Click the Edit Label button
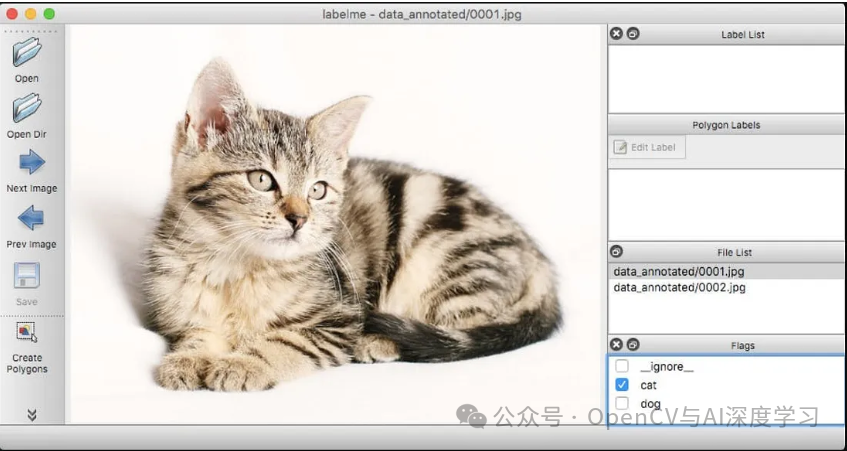This screenshot has height=451, width=847. (647, 147)
